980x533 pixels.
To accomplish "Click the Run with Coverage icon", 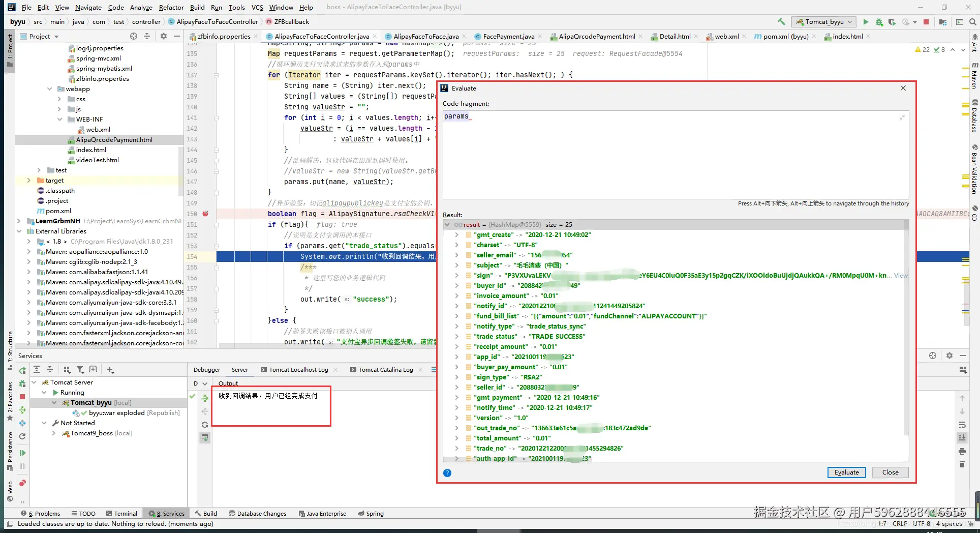I will tap(892, 22).
